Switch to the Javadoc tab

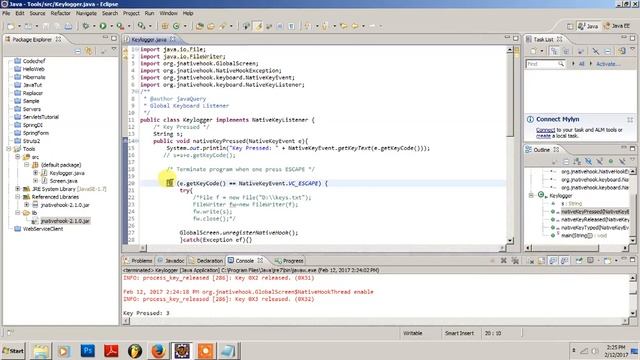pos(171,260)
